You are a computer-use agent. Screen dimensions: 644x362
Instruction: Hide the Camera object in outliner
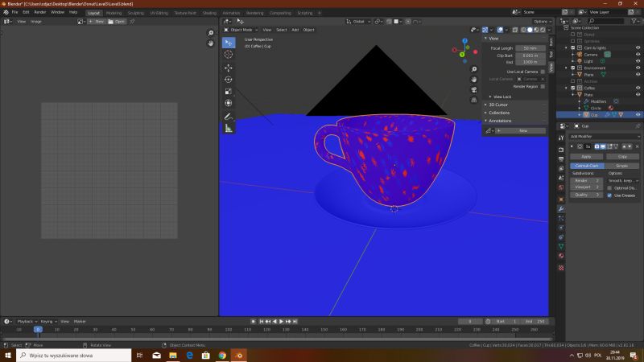[638, 55]
